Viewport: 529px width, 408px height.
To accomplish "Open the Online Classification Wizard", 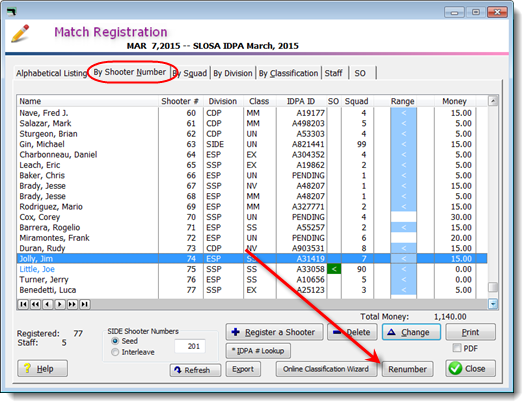I will point(326,369).
